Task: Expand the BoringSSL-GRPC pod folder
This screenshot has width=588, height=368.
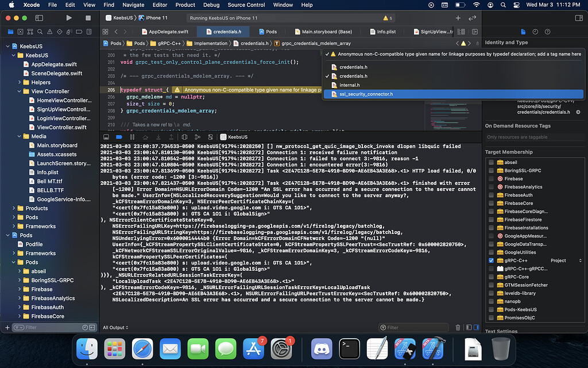Action: (x=19, y=280)
